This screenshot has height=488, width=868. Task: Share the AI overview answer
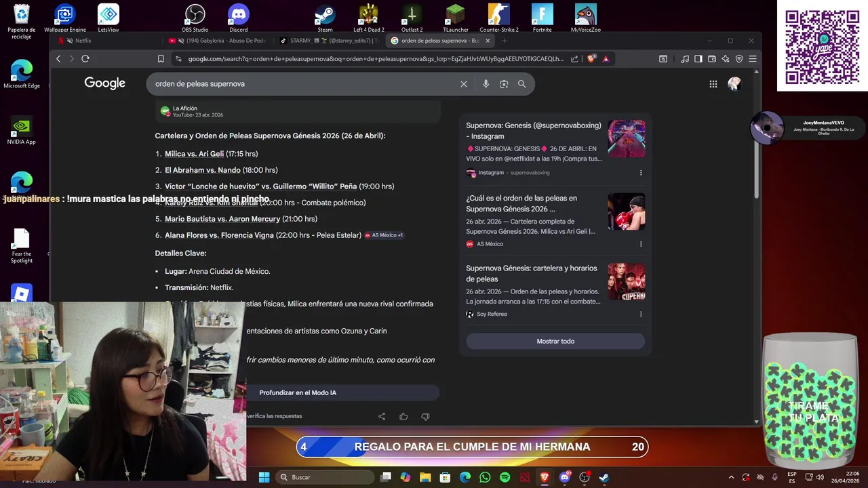click(x=382, y=416)
